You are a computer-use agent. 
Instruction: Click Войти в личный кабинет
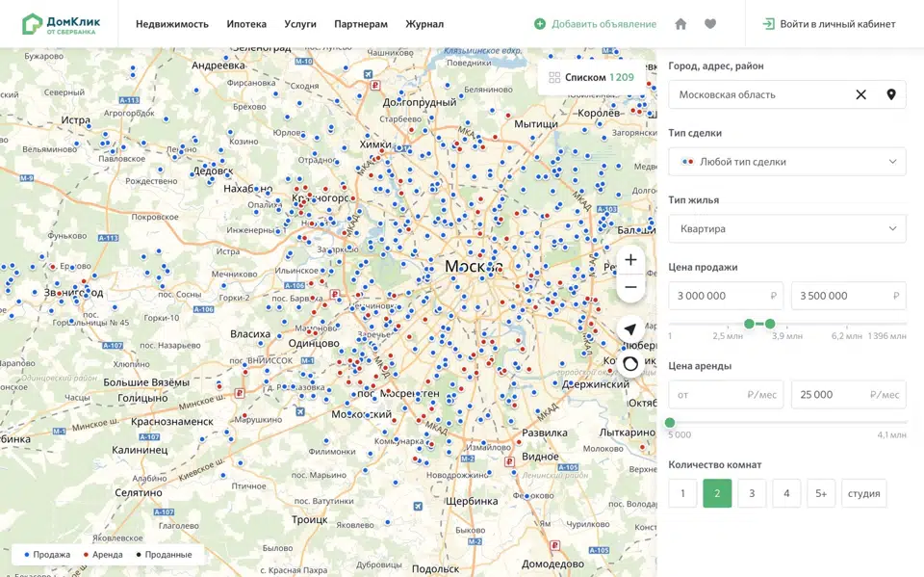click(x=837, y=24)
